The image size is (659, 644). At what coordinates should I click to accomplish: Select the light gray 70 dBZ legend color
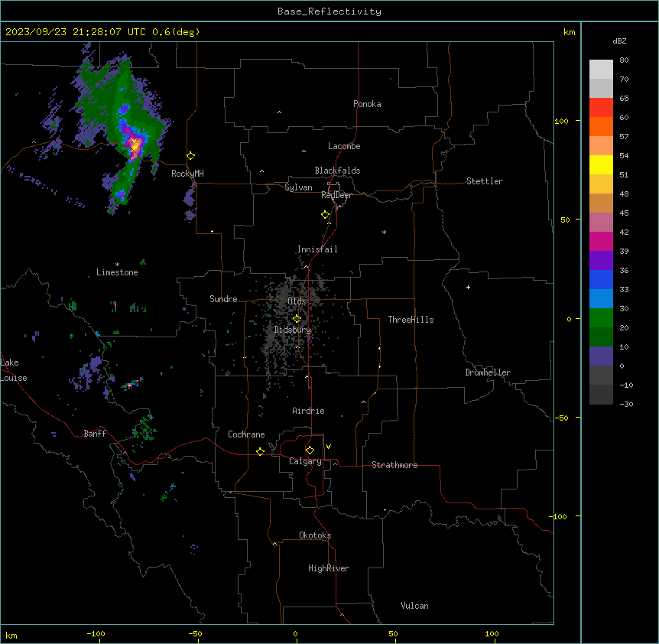(601, 70)
